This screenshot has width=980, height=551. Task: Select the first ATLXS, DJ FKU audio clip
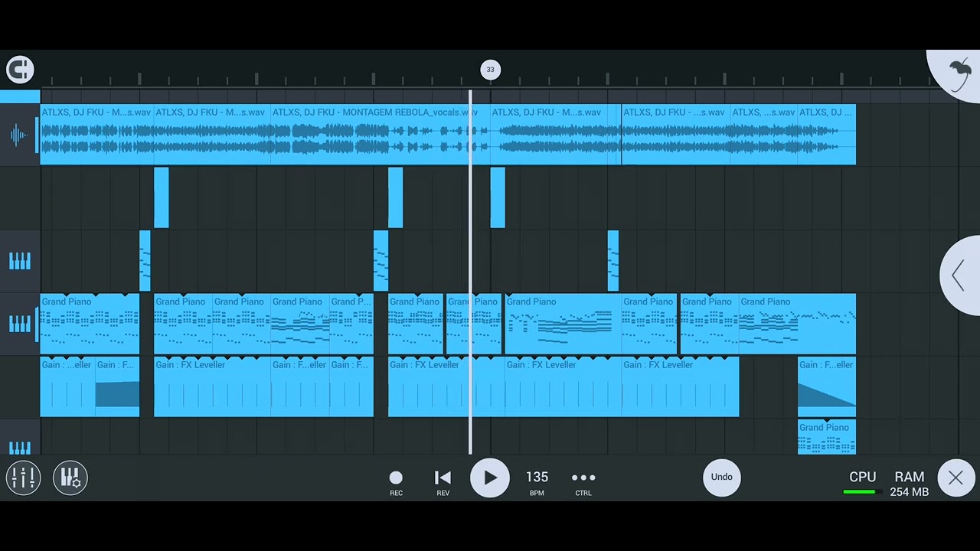click(97, 135)
